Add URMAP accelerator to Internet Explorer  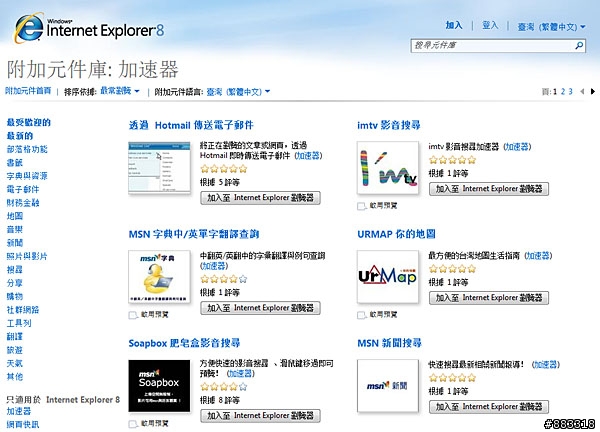(489, 298)
